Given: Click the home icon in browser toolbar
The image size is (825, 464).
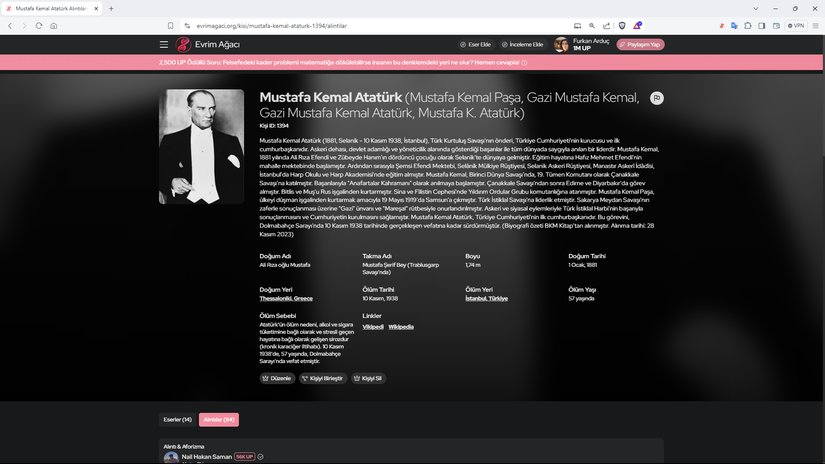Looking at the screenshot, I should [x=53, y=25].
